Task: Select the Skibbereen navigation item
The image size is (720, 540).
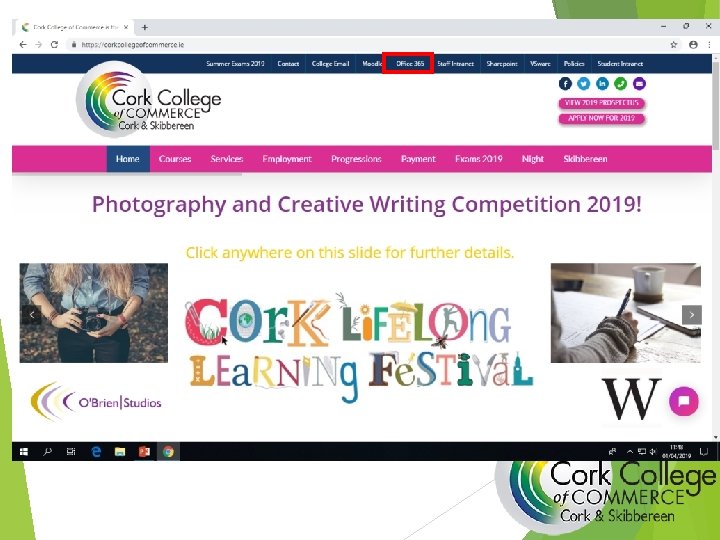Action: (x=585, y=159)
